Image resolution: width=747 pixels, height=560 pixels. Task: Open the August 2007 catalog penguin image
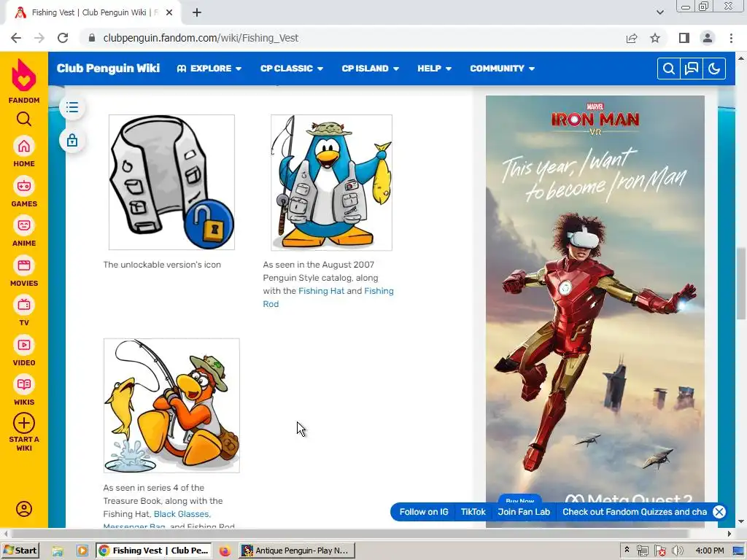[332, 182]
